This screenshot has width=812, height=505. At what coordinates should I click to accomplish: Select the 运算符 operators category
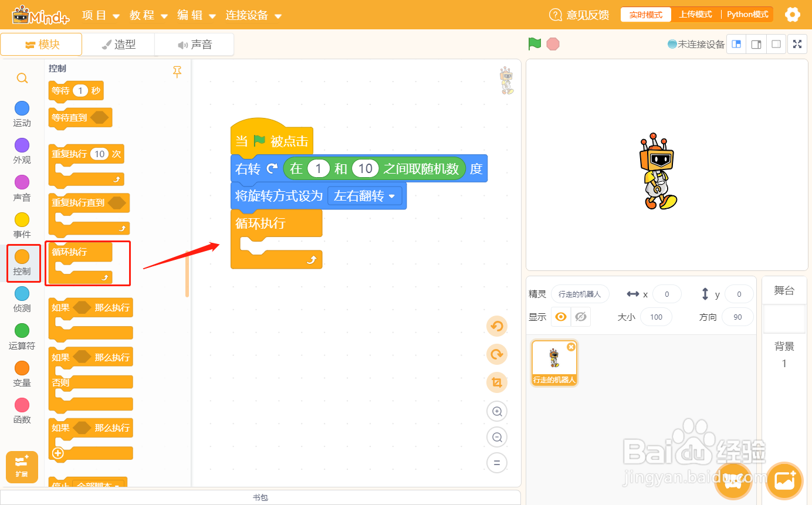tap(22, 337)
